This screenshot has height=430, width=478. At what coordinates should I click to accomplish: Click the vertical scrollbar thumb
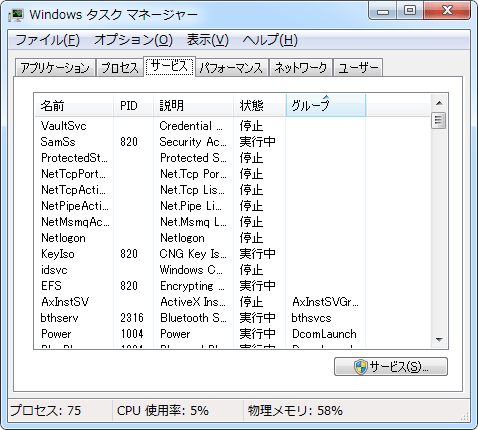[x=439, y=120]
